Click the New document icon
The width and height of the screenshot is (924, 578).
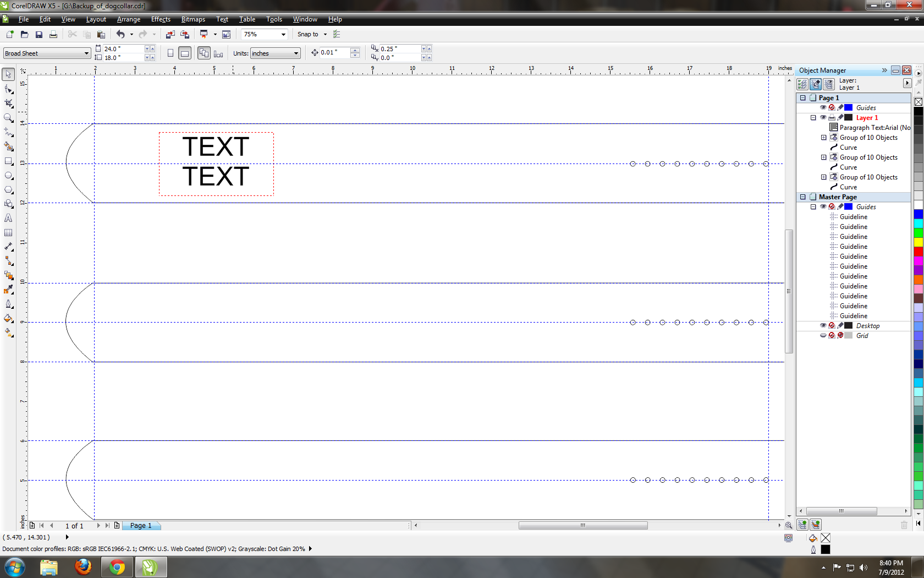9,34
